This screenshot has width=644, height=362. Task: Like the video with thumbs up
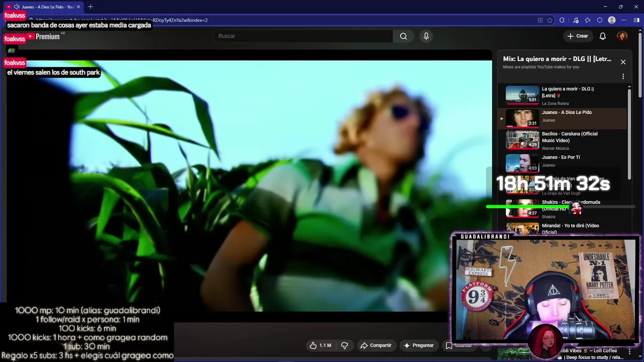click(x=320, y=345)
